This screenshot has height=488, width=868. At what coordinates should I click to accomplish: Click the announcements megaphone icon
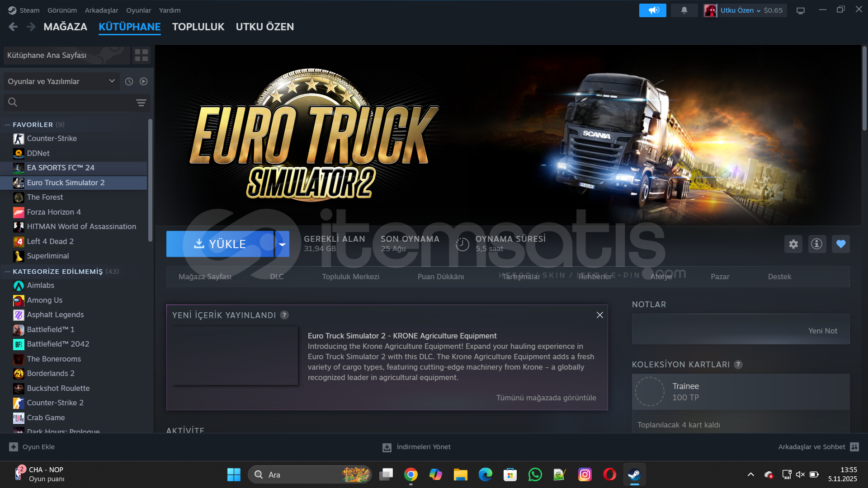[652, 10]
